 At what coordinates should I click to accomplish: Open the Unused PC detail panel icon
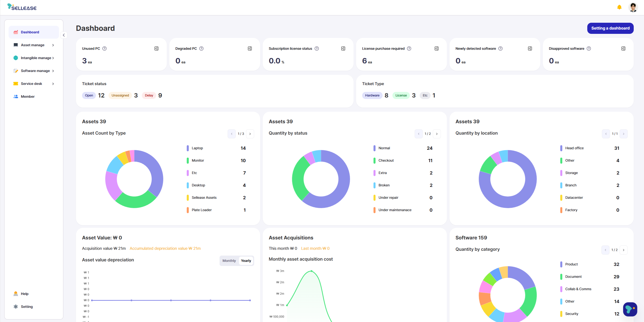coord(156,48)
